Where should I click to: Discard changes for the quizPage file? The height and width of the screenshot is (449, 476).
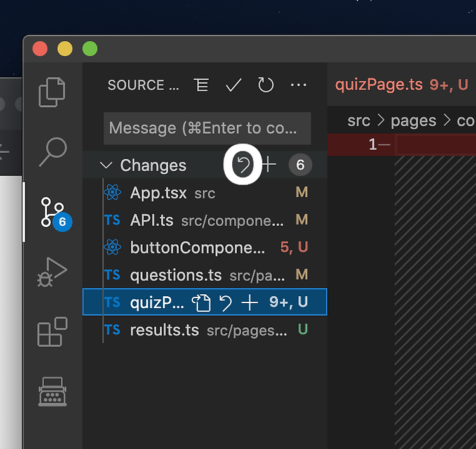(x=225, y=303)
